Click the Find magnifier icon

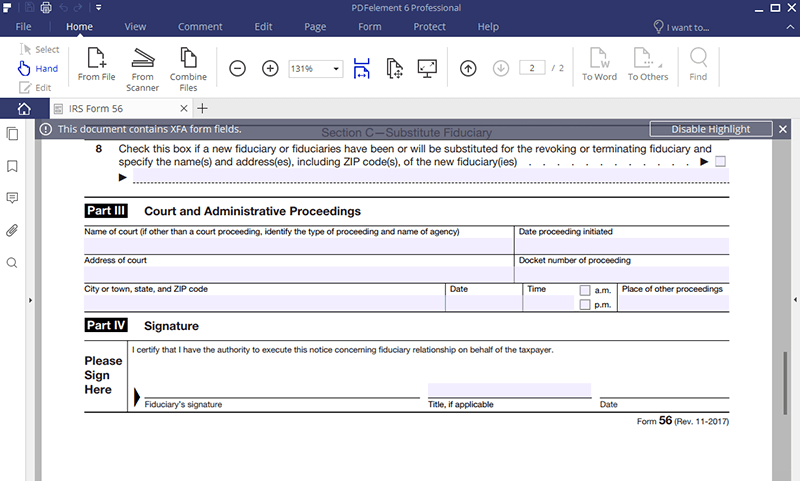pyautogui.click(x=698, y=64)
